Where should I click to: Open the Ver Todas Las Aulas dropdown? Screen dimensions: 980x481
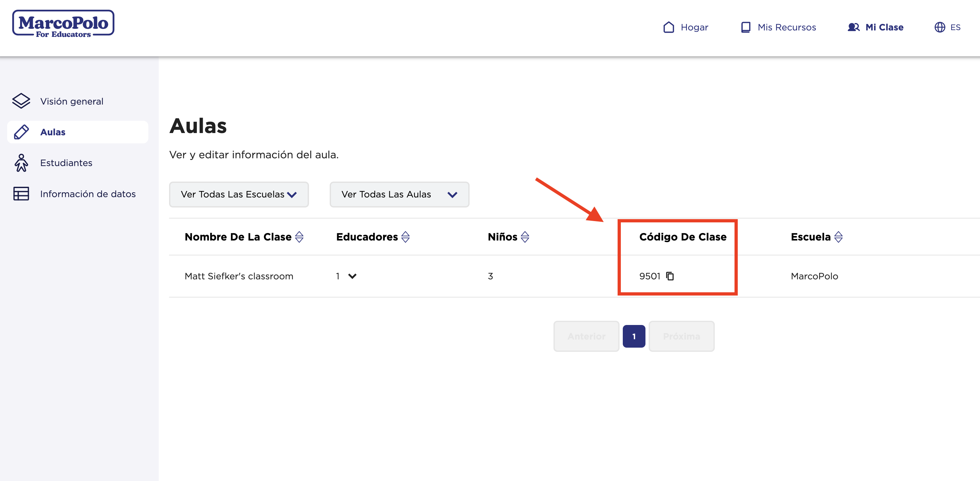pos(399,194)
